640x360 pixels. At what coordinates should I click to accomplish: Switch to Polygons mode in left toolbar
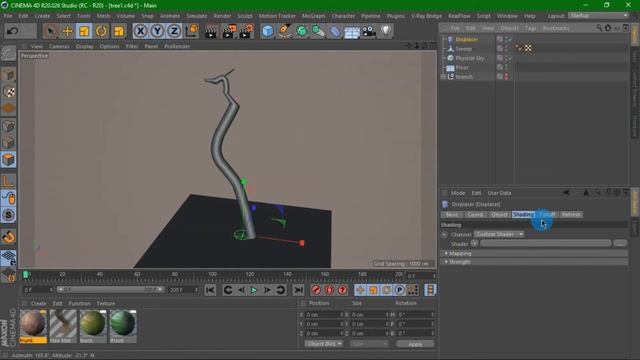coord(9,160)
